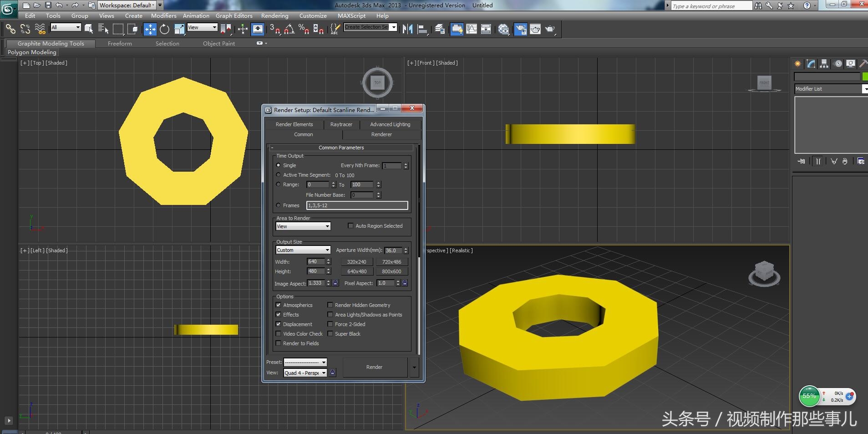The height and width of the screenshot is (434, 868).
Task: Switch to the Hierarchy command panel
Action: coord(824,64)
